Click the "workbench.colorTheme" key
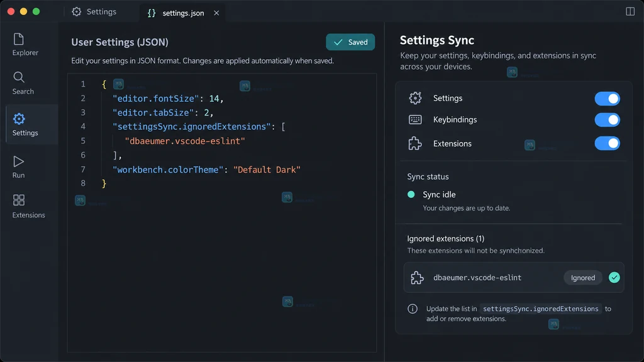Image resolution: width=644 pixels, height=362 pixels. point(168,170)
